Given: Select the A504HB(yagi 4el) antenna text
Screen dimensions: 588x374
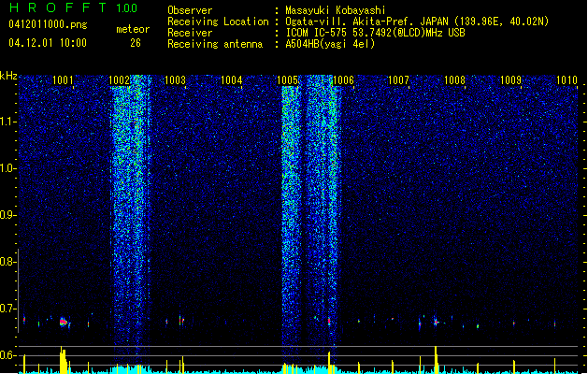Looking at the screenshot, I should pos(330,44).
